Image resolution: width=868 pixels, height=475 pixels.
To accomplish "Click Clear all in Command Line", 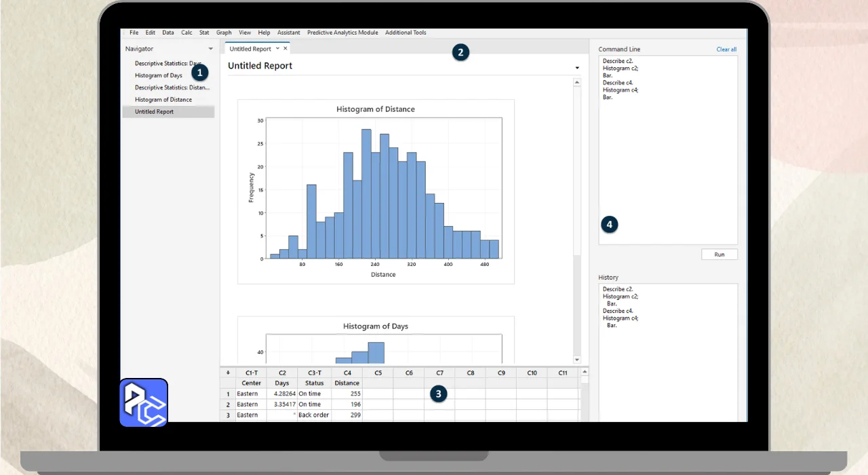I will 726,50.
